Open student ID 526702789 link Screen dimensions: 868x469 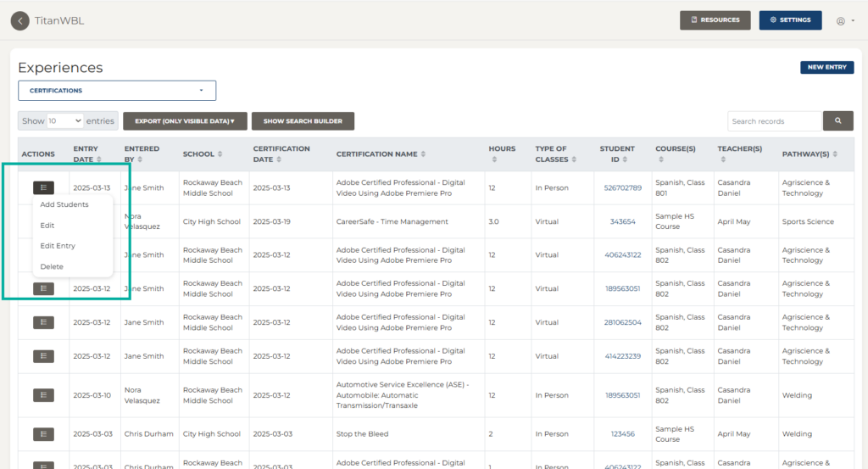click(x=623, y=187)
